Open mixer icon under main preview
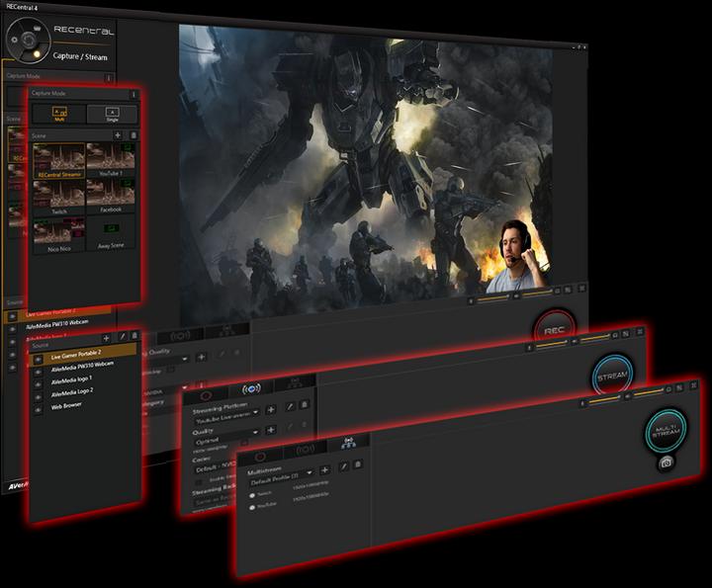Screen dimensions: 712x588 [568, 290]
